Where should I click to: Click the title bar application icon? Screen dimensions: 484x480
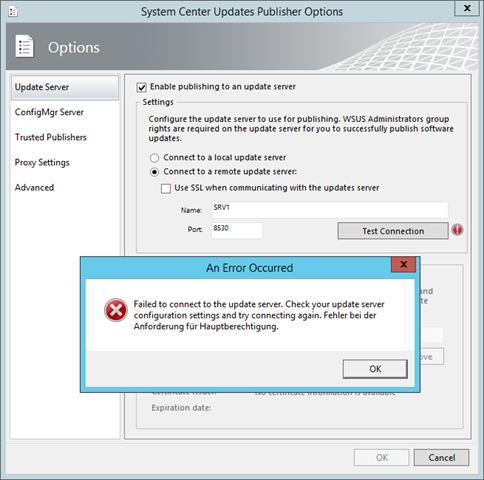[13, 12]
